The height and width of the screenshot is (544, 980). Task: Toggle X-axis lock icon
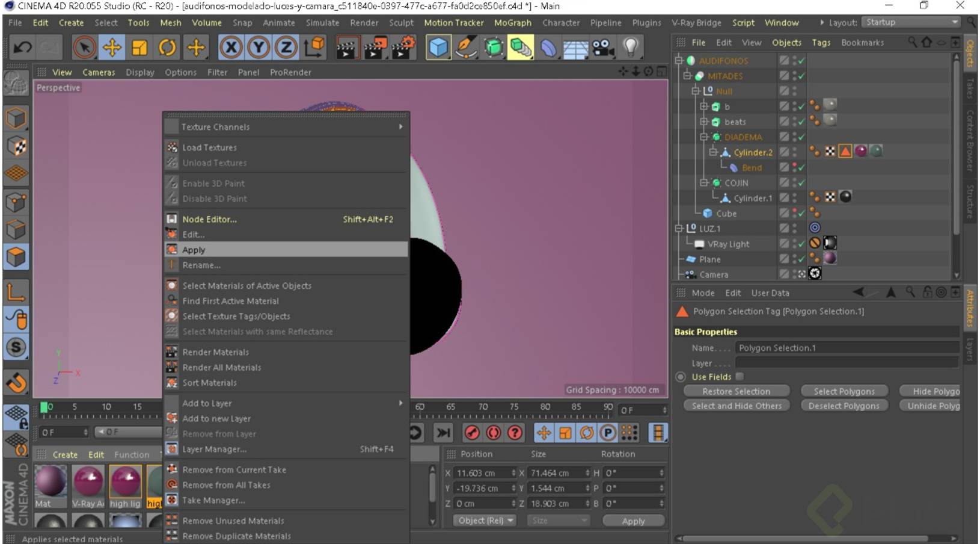(x=230, y=47)
